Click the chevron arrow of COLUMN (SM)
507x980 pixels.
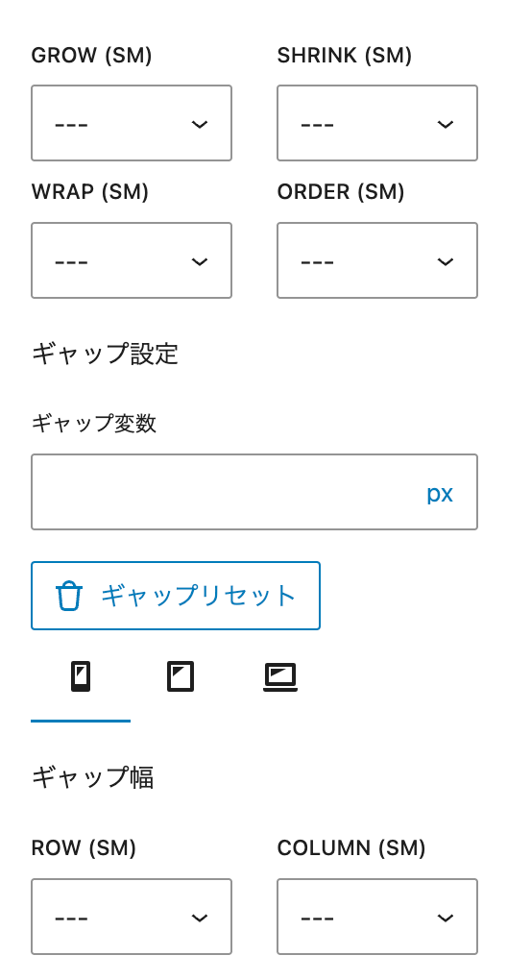pyautogui.click(x=446, y=918)
